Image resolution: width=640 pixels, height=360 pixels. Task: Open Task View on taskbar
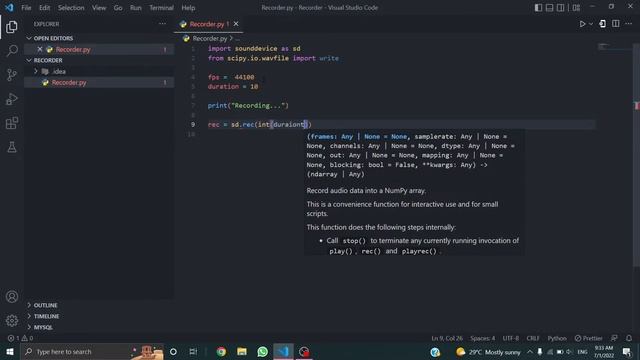(193, 351)
